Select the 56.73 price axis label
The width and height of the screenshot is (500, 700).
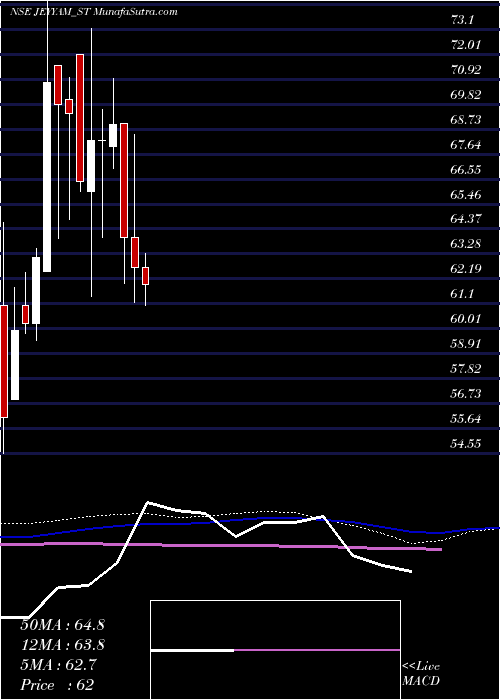tap(466, 394)
